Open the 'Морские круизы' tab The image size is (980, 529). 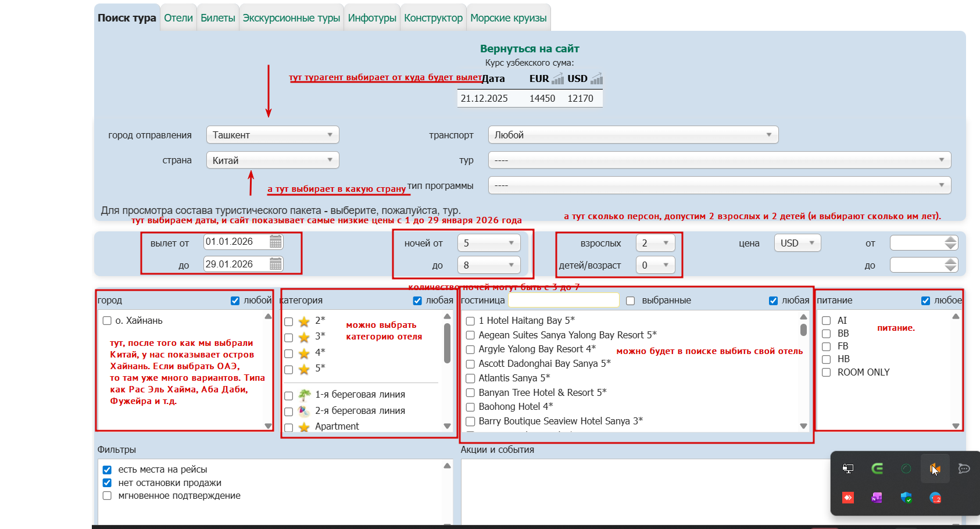click(x=509, y=18)
